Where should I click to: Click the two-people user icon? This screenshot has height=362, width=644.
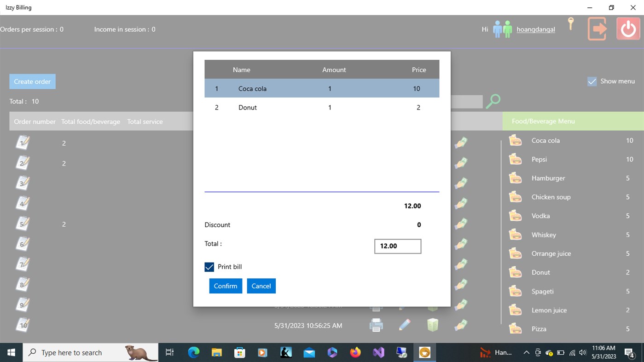[x=502, y=29]
